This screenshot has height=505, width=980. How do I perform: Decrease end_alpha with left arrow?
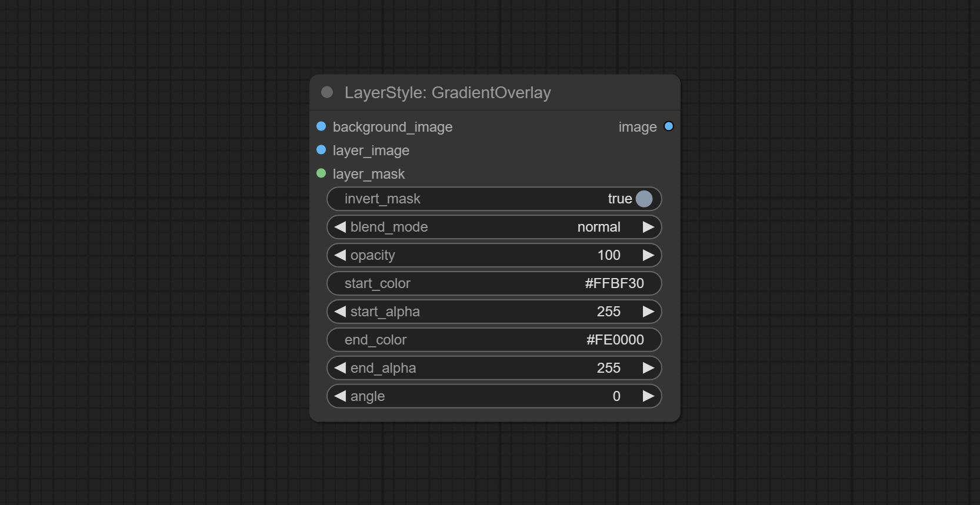340,368
